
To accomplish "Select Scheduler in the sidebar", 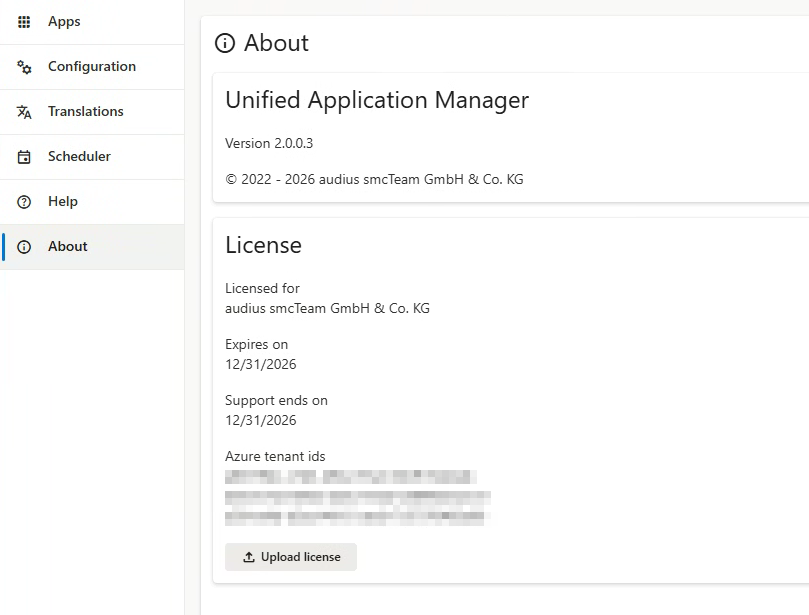I will click(x=92, y=157).
